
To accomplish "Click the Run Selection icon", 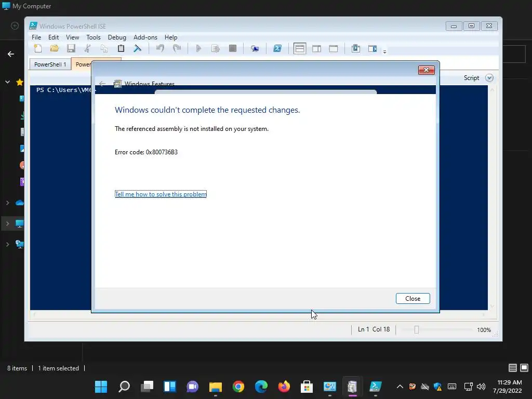I will [x=216, y=48].
